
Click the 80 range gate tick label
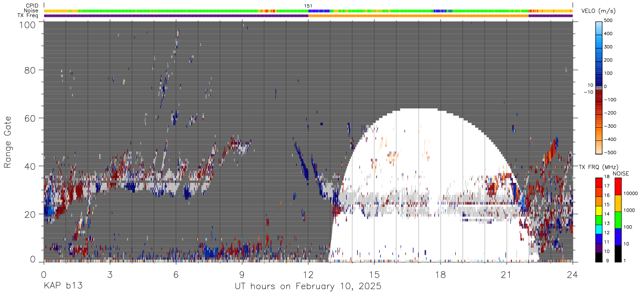(30, 70)
